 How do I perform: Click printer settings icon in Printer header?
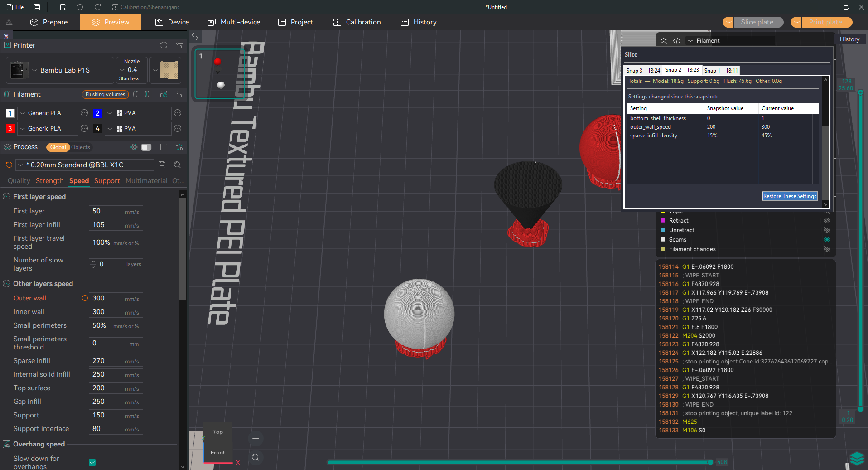click(179, 45)
